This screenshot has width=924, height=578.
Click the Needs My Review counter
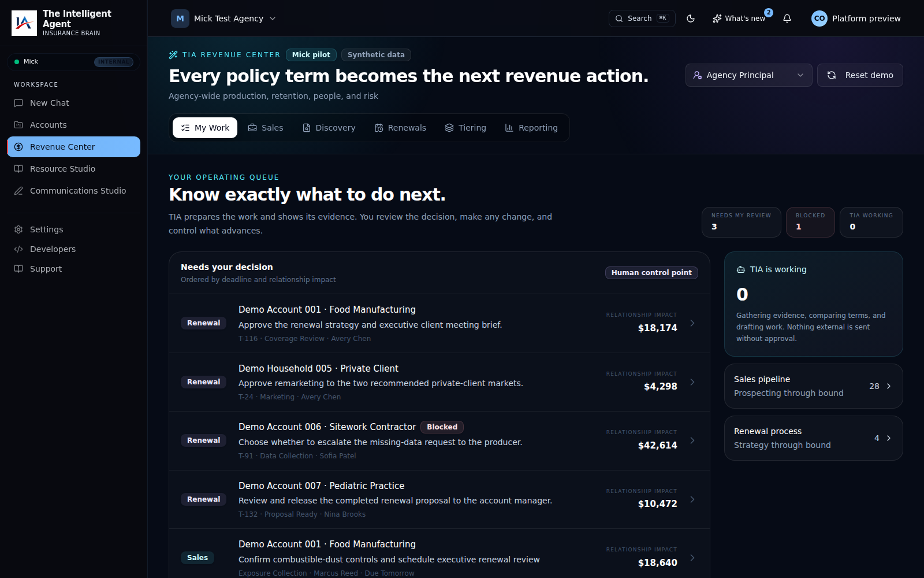point(742,222)
